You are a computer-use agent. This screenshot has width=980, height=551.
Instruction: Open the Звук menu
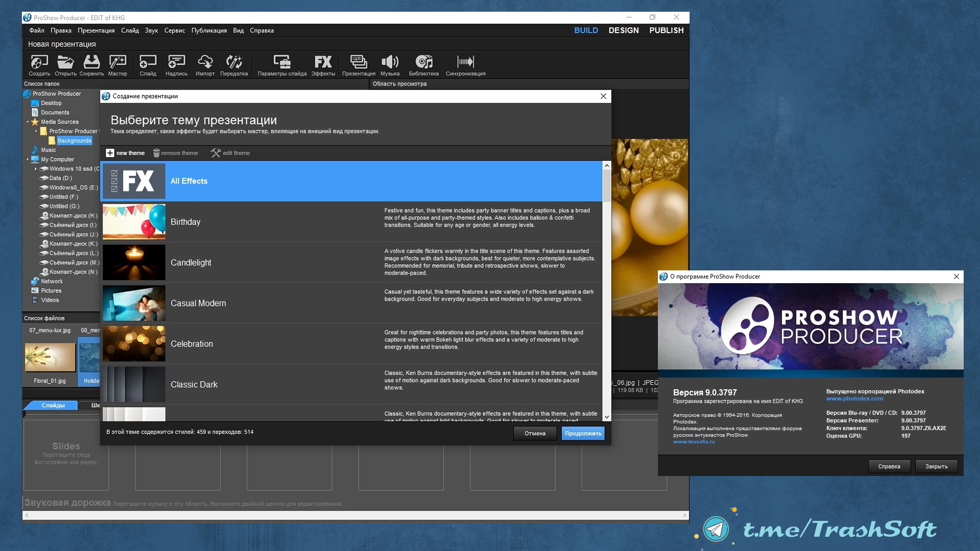click(151, 30)
